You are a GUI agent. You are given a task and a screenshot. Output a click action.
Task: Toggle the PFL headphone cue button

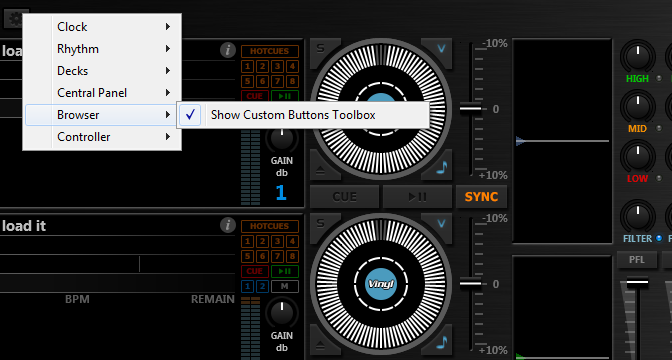pos(637,260)
